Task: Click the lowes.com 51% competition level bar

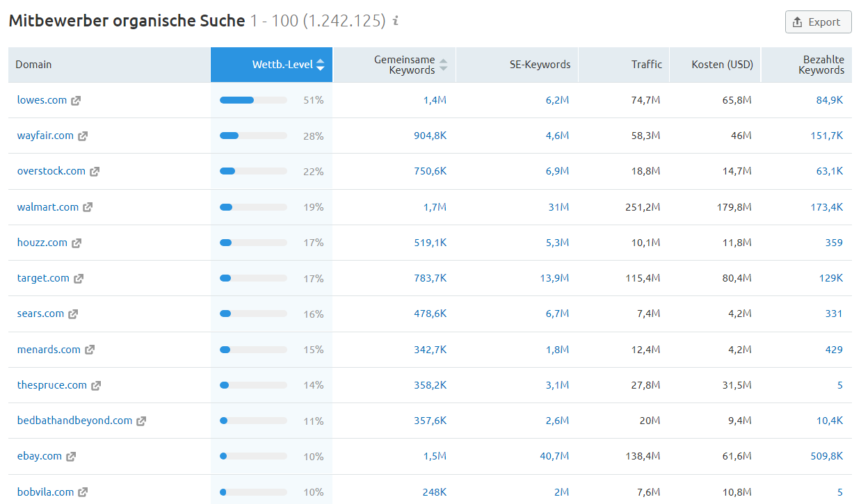Action: pos(253,100)
